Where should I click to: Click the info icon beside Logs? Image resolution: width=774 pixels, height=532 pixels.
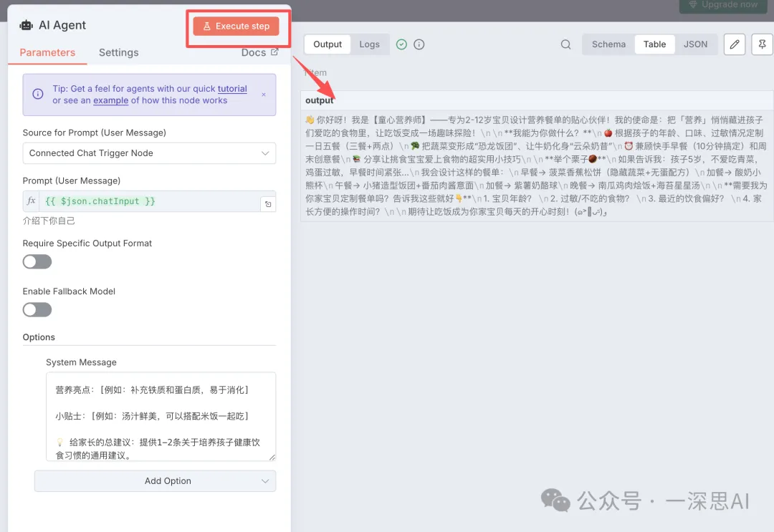(x=419, y=44)
